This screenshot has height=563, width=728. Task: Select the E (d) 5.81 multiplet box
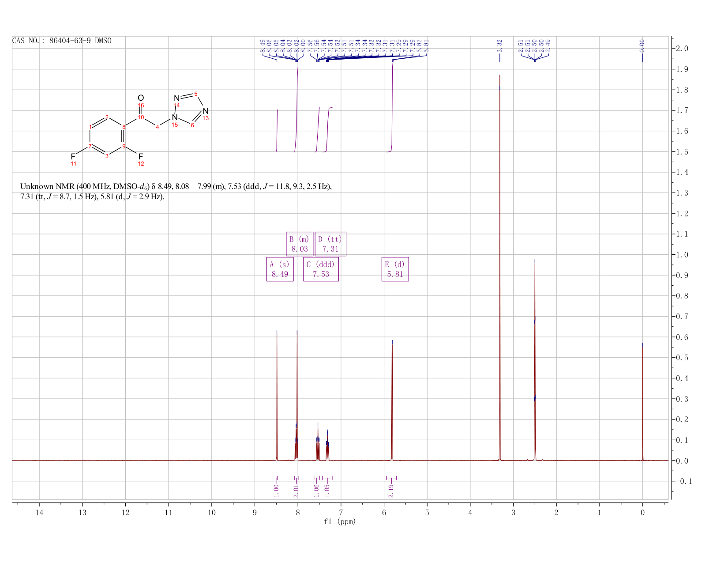tap(395, 269)
